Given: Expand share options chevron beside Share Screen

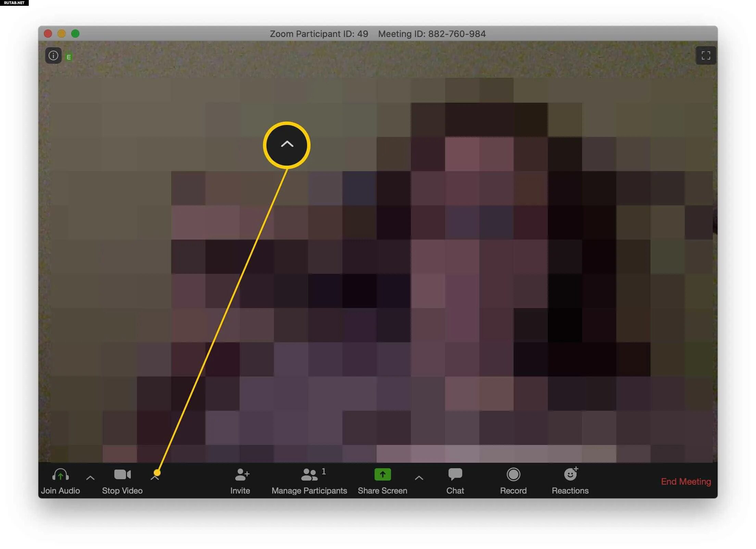Looking at the screenshot, I should [419, 478].
